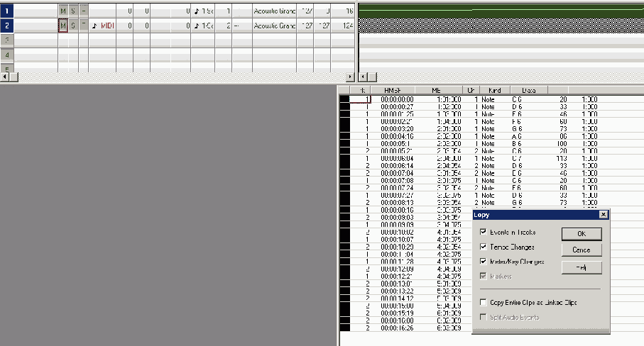Uncheck Events in Tracks option

[484, 232]
